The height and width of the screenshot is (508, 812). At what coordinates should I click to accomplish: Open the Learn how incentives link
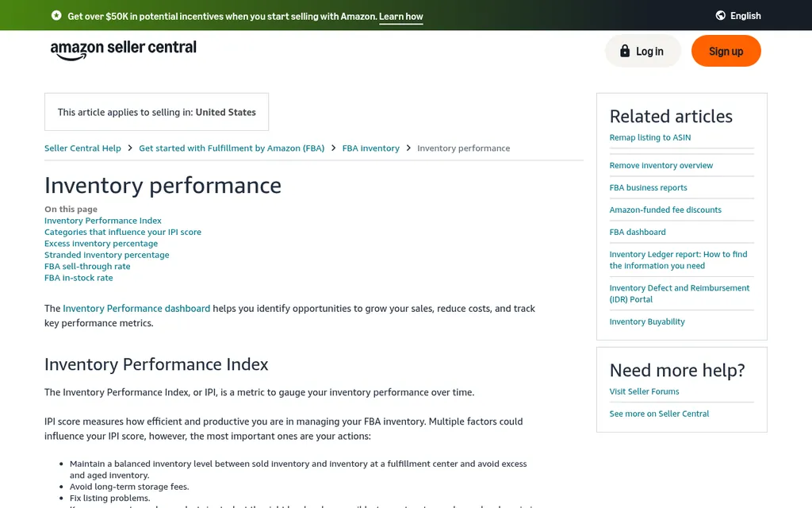coord(400,16)
